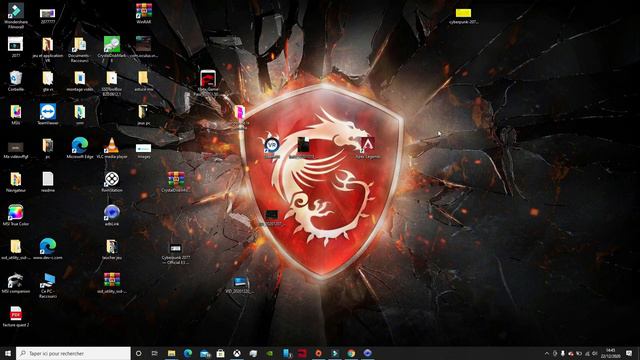The width and height of the screenshot is (640, 360).
Task: Open File Explorer from the taskbar
Action: pyautogui.click(x=171, y=353)
